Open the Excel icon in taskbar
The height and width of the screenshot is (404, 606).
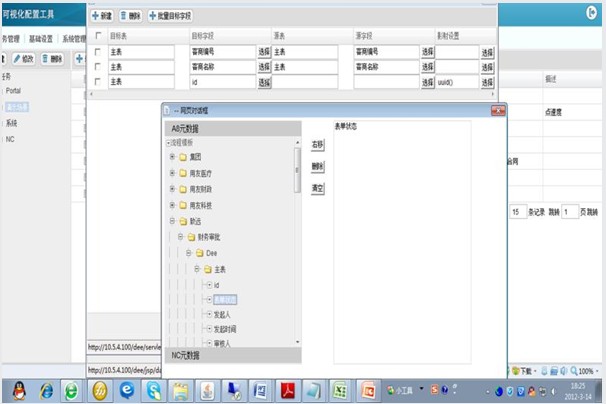tap(339, 391)
